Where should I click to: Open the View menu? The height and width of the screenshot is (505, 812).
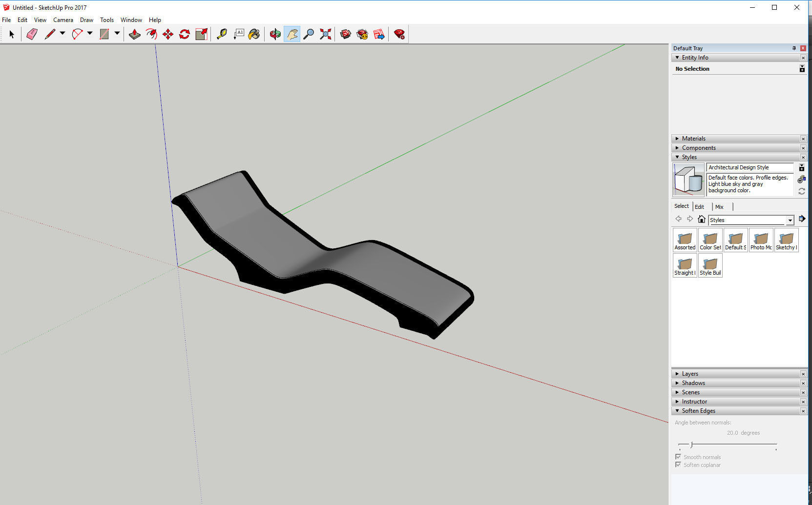(40, 20)
